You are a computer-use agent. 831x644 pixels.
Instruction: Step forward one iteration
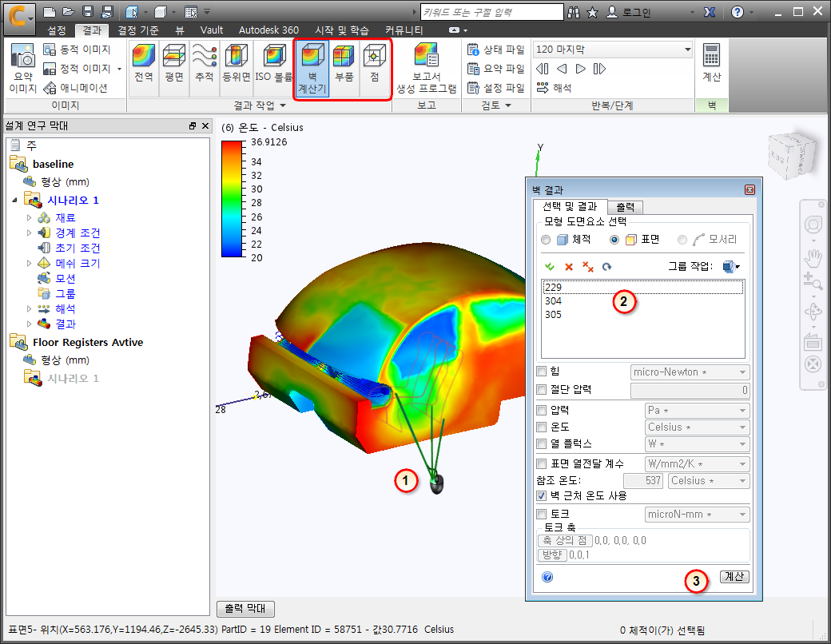581,69
